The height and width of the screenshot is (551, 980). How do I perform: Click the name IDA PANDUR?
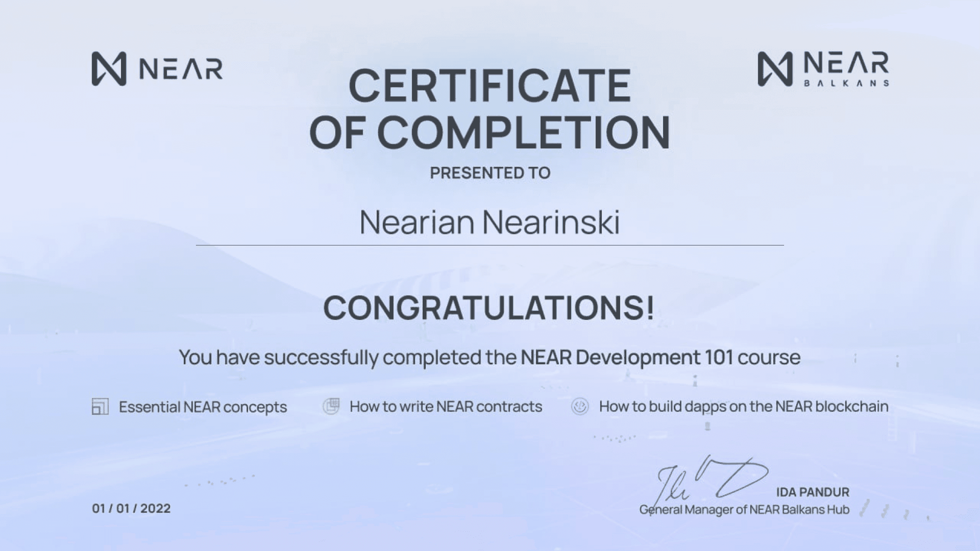pyautogui.click(x=813, y=492)
